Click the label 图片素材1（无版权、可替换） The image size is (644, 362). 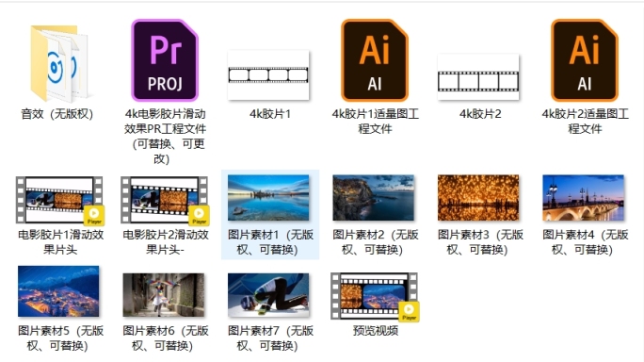point(270,242)
